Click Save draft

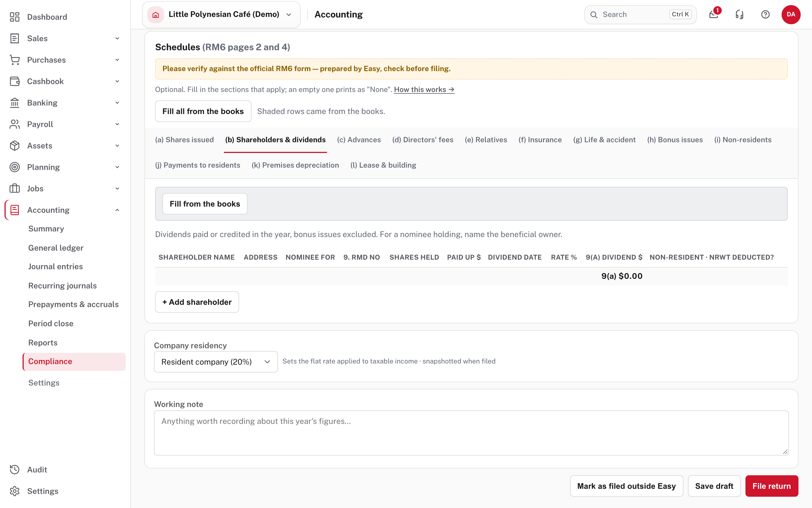[714, 486]
